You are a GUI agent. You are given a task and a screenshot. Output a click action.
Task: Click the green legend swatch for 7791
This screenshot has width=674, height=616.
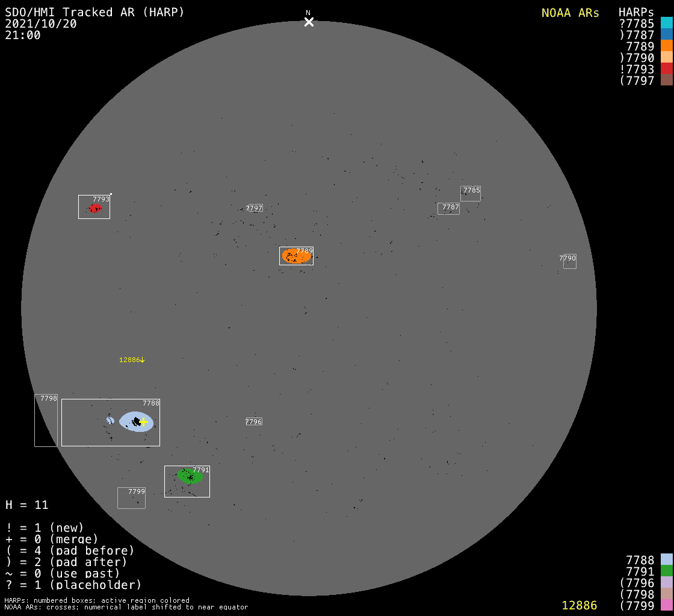pyautogui.click(x=666, y=571)
